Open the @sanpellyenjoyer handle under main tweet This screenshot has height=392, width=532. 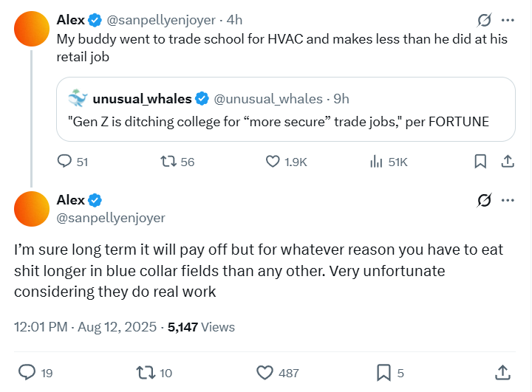tap(111, 218)
